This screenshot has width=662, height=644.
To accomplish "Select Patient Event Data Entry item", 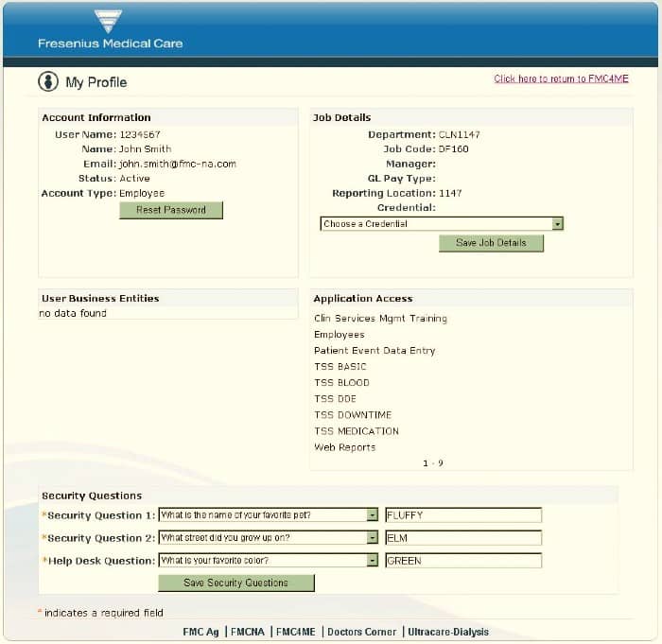I will click(375, 351).
